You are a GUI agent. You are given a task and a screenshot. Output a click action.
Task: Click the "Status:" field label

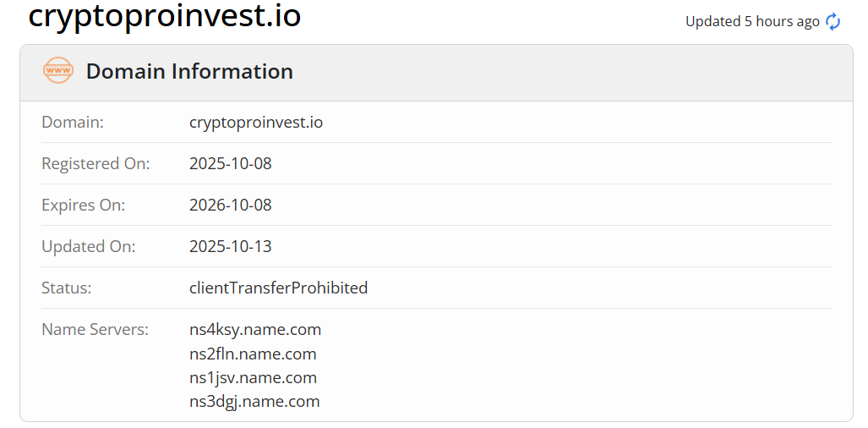66,288
